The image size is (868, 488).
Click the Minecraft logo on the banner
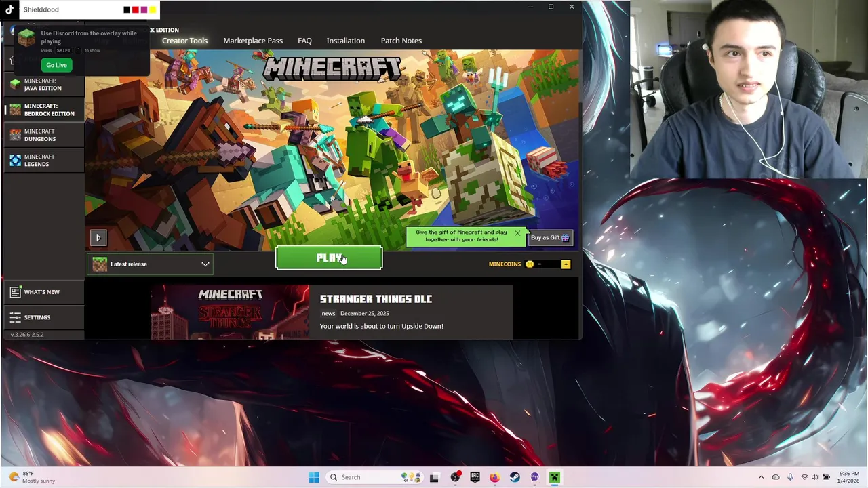(332, 68)
